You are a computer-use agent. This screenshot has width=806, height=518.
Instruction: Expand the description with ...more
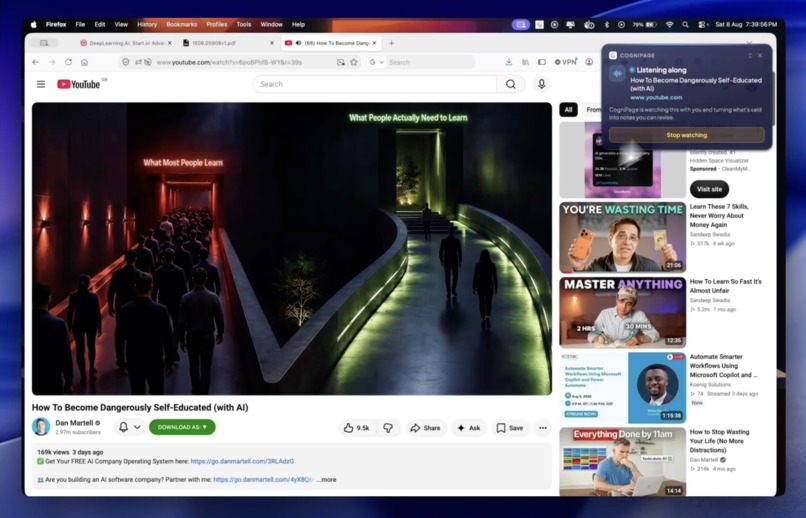(x=326, y=479)
